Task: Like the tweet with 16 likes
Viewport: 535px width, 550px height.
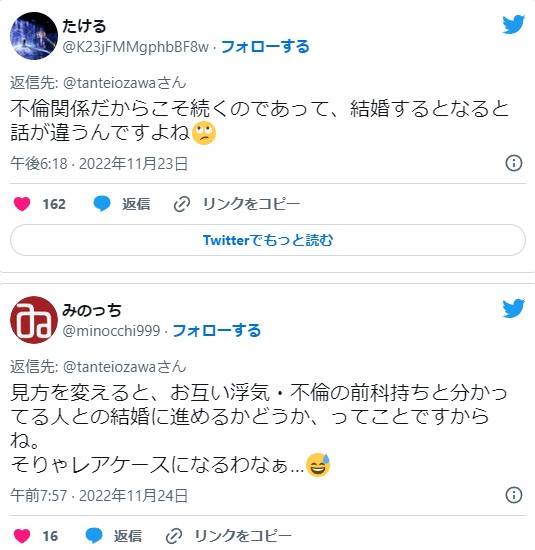Action: [22, 536]
